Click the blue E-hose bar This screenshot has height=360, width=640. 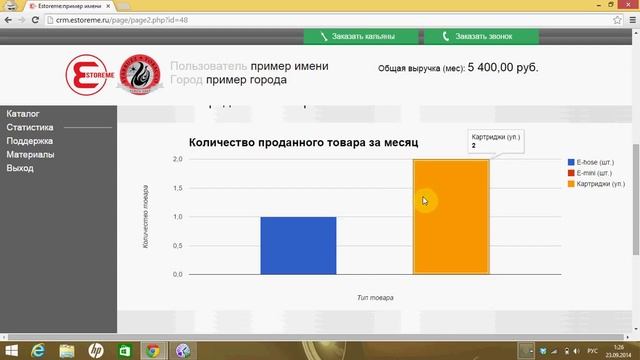point(298,246)
